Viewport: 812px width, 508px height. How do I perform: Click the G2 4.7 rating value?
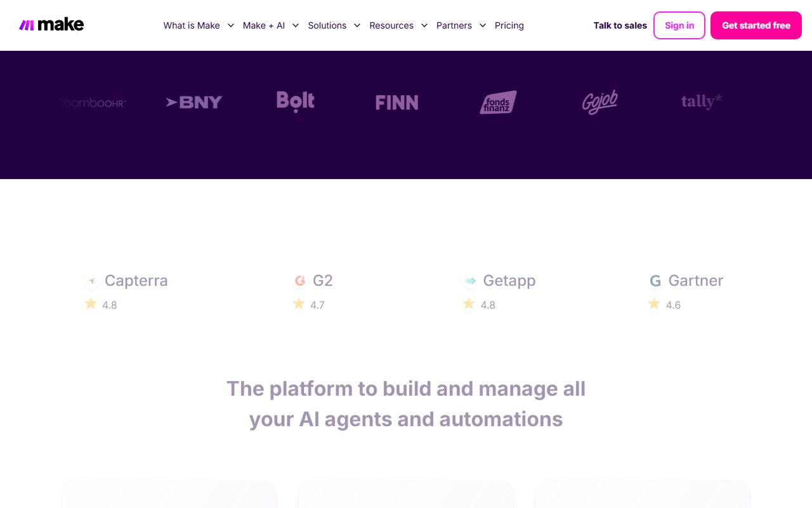tap(317, 305)
